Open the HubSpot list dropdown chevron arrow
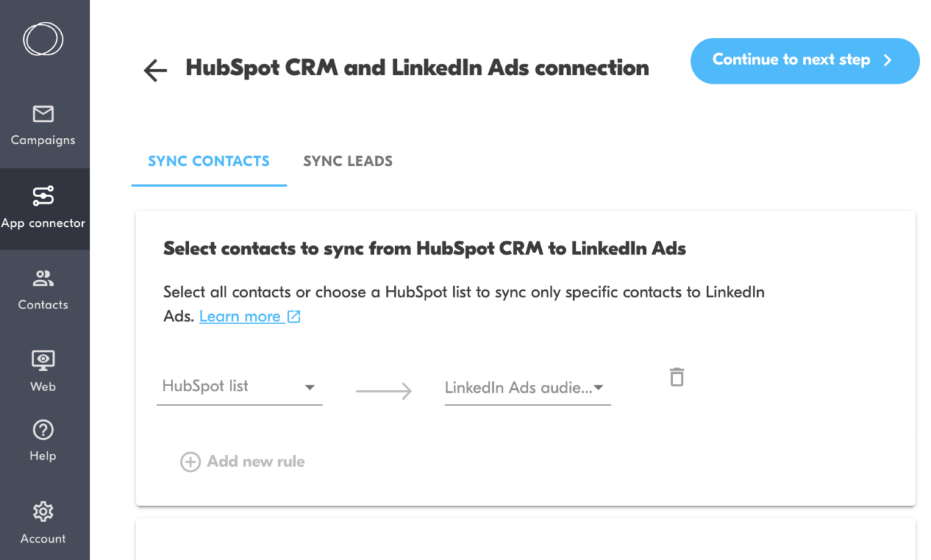 [311, 388]
